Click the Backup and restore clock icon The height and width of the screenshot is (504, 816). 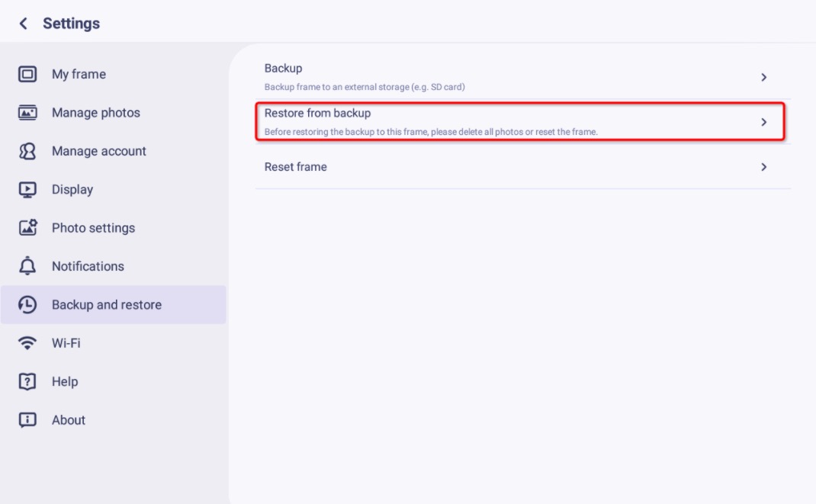coord(27,304)
